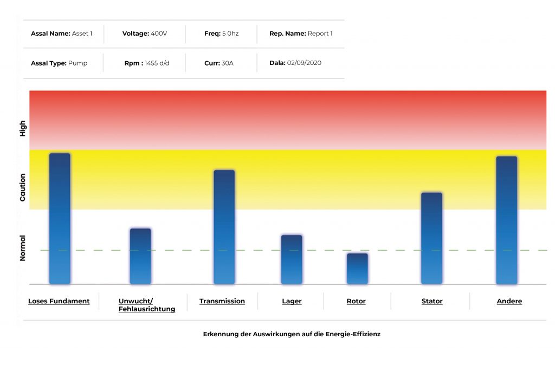Click the Dala 02/09/2020 date field

click(x=295, y=63)
